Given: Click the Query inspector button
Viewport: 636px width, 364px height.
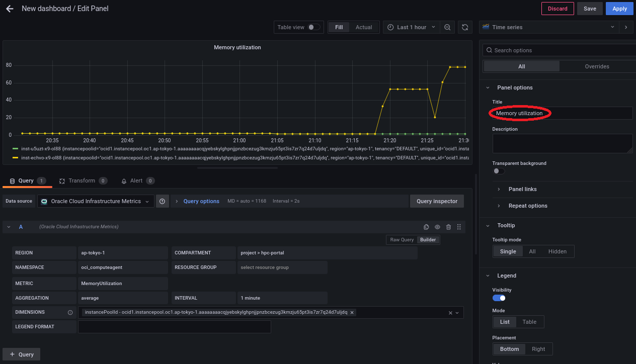Looking at the screenshot, I should coord(437,201).
